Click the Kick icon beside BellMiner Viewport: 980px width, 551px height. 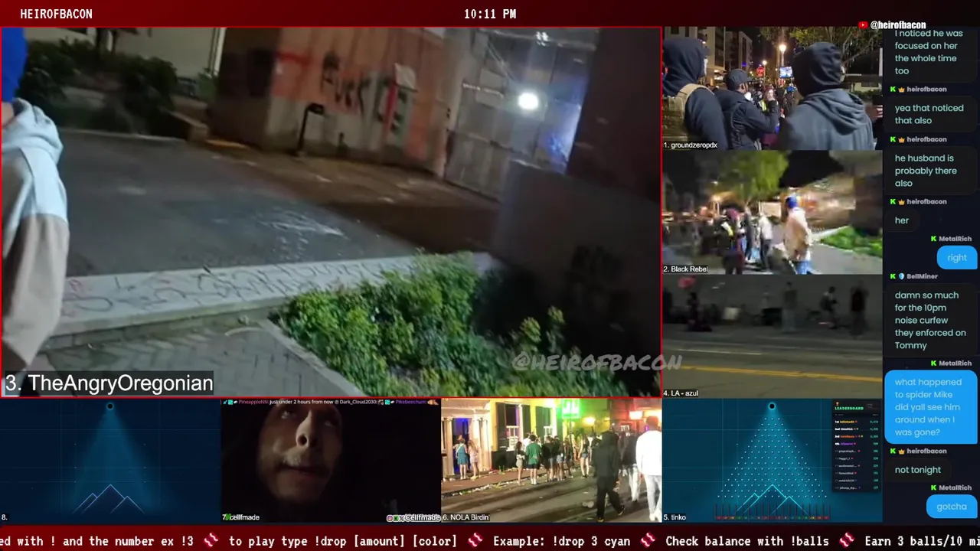tap(893, 276)
